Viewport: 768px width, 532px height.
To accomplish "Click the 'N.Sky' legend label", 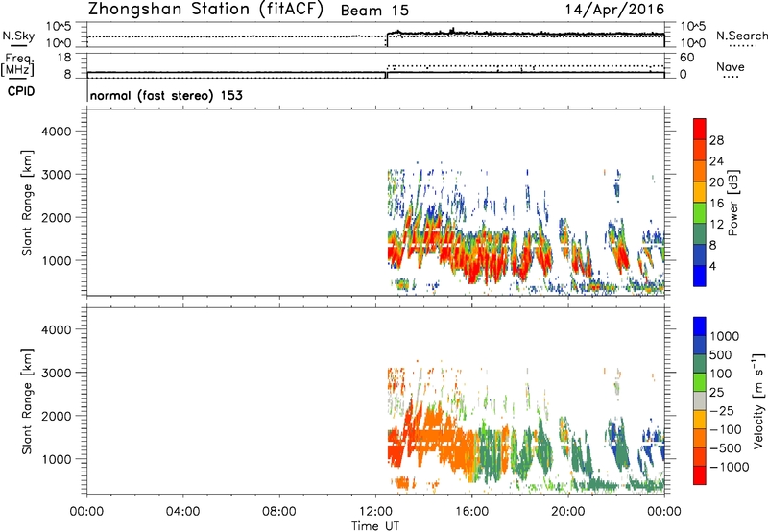I will click(x=18, y=36).
